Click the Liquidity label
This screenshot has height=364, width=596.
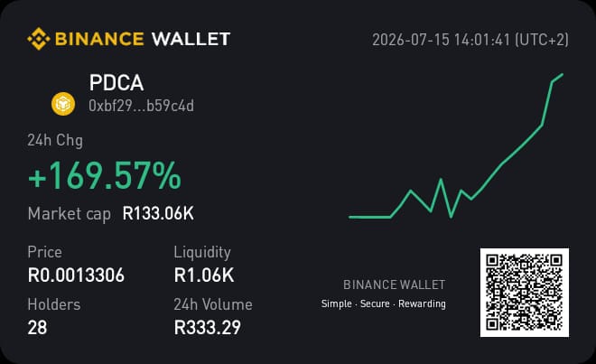tap(202, 253)
